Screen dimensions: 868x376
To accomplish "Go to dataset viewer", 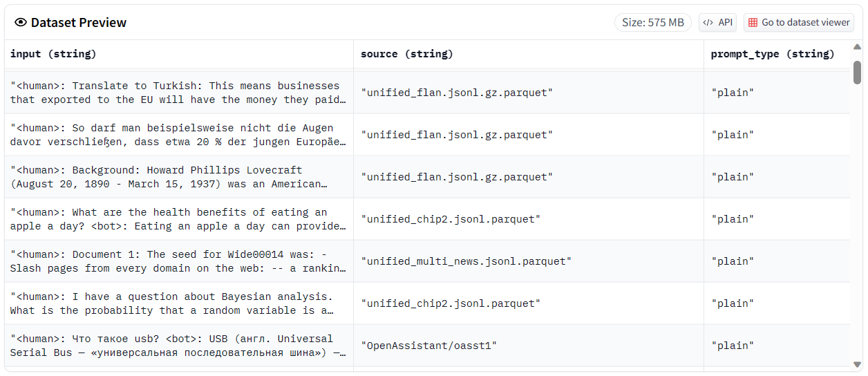I will (805, 23).
